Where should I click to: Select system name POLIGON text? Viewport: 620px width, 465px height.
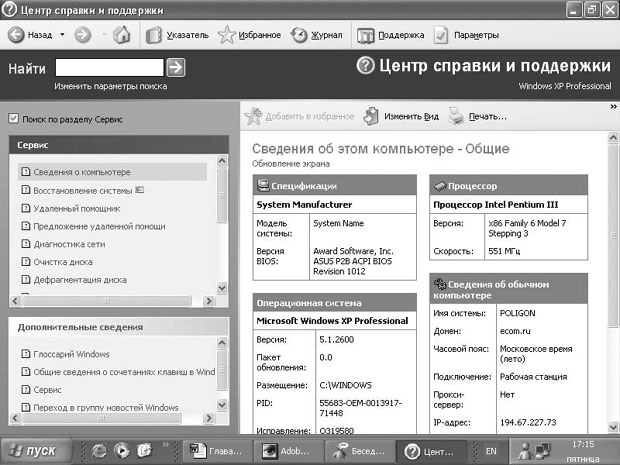pos(517,313)
